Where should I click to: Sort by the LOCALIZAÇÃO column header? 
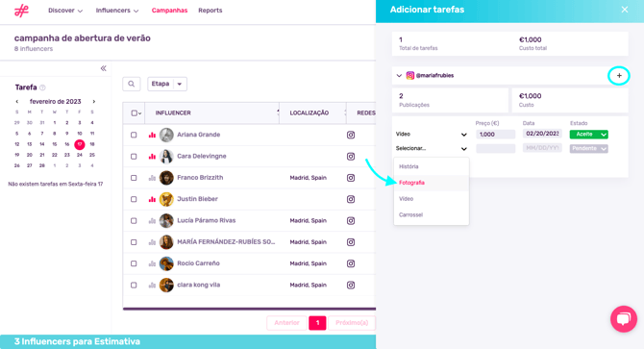310,112
